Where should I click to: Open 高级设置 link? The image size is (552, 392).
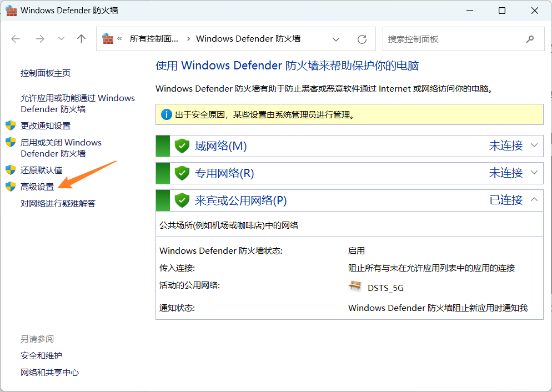(37, 187)
